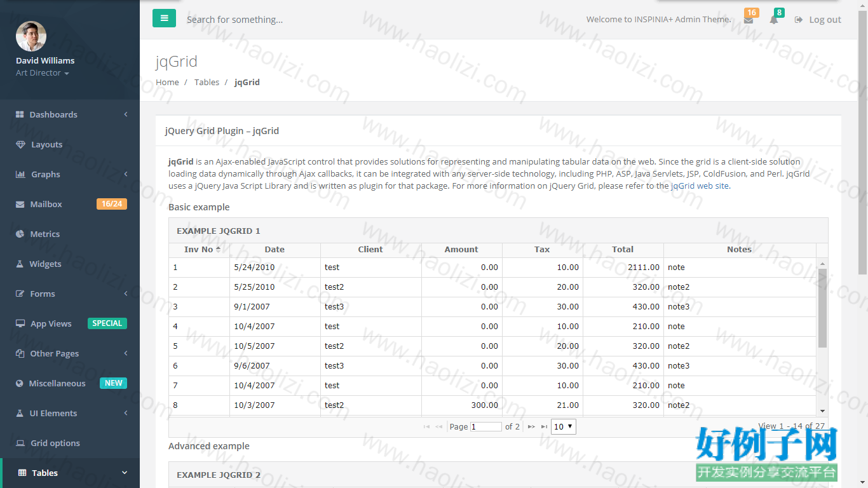The width and height of the screenshot is (868, 488).
Task: Expand the Dashboards sidebar menu
Action: 70,114
